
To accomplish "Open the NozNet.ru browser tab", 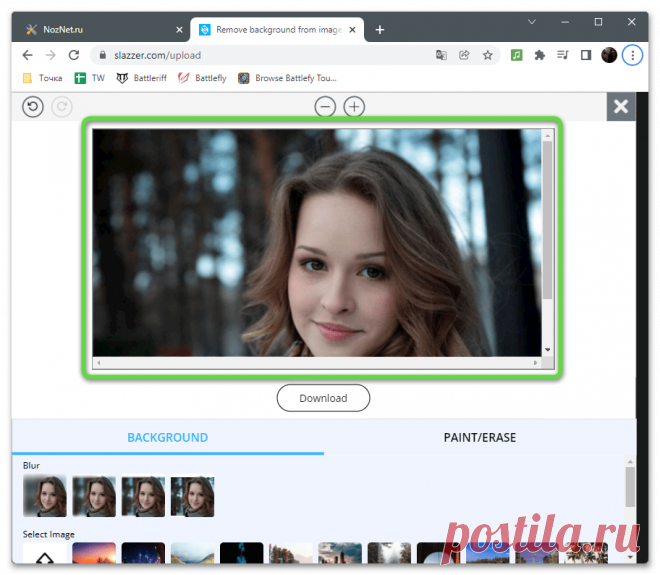I will tap(100, 30).
